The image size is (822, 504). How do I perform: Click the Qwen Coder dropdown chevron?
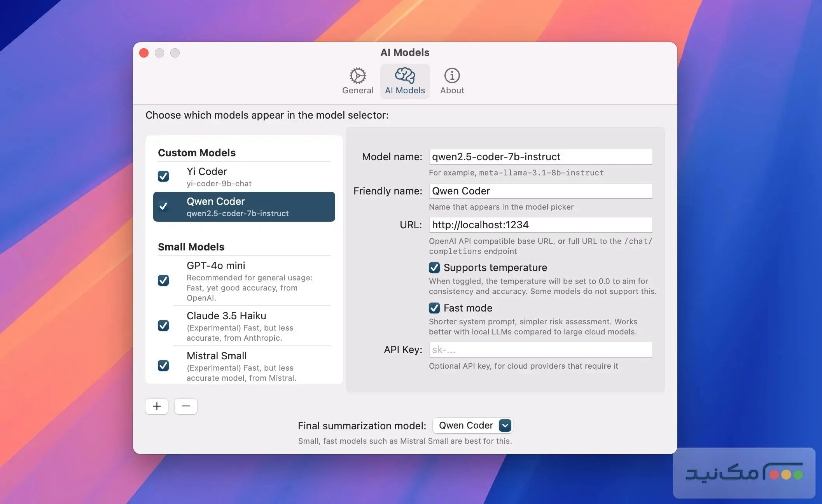click(x=505, y=425)
